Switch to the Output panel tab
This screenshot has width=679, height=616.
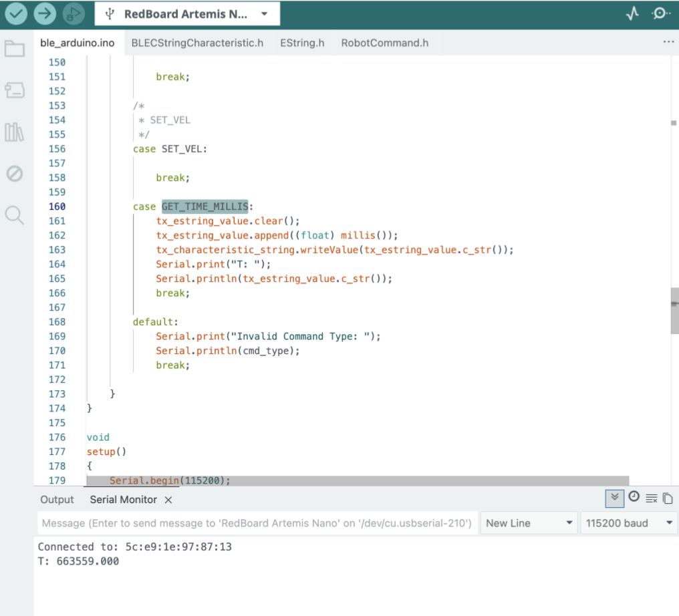tap(57, 500)
